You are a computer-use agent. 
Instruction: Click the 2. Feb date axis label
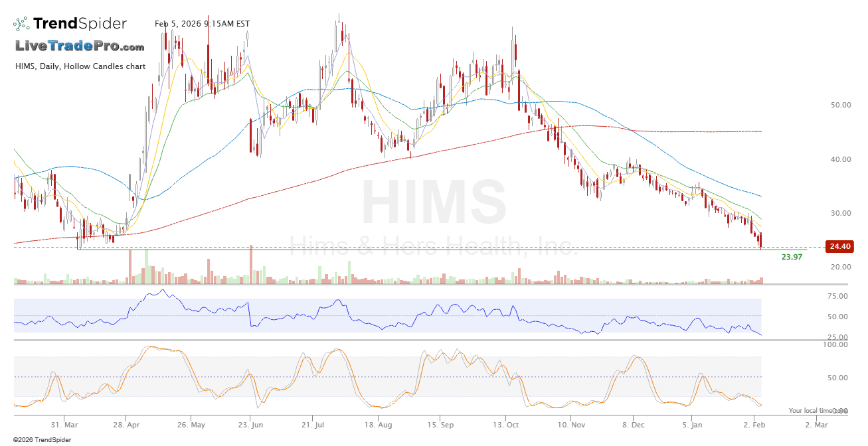tap(754, 424)
